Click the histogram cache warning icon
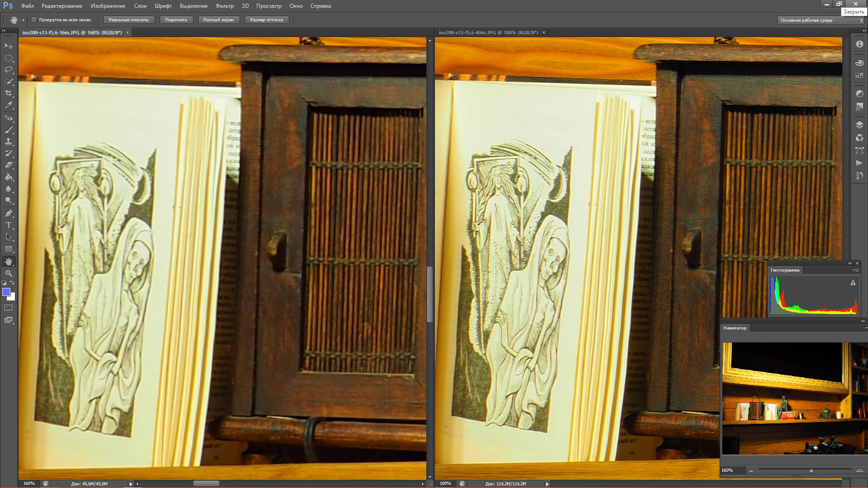Viewport: 868px width, 488px height. (x=853, y=283)
